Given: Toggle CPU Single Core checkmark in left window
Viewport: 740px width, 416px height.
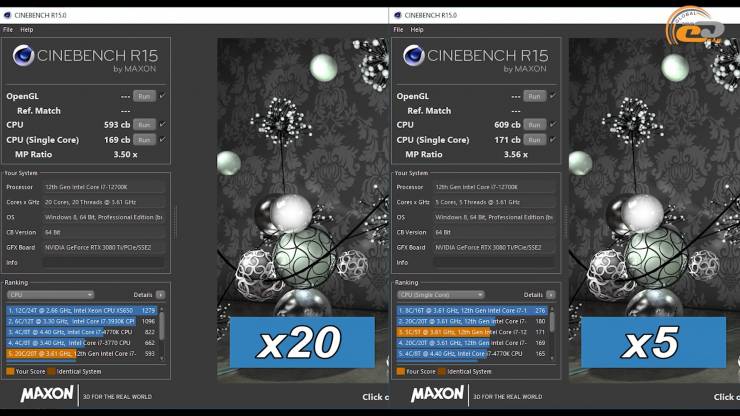Looking at the screenshot, I should [162, 139].
